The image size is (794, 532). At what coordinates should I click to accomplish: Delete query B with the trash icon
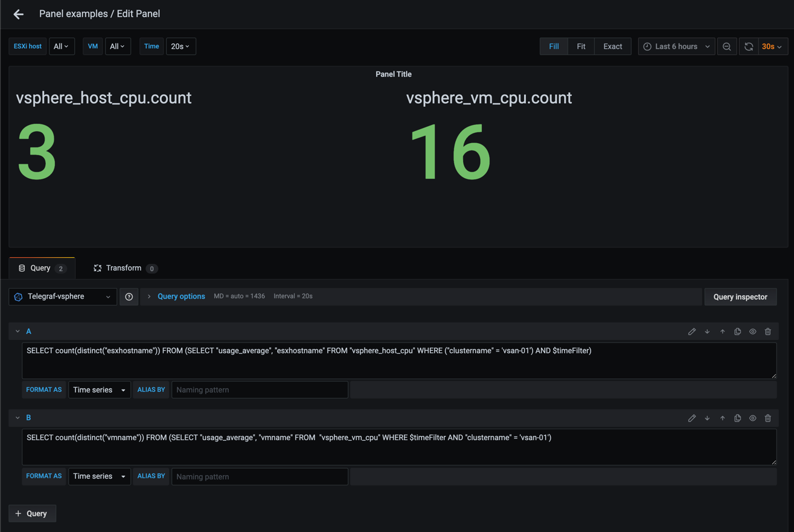pyautogui.click(x=768, y=418)
